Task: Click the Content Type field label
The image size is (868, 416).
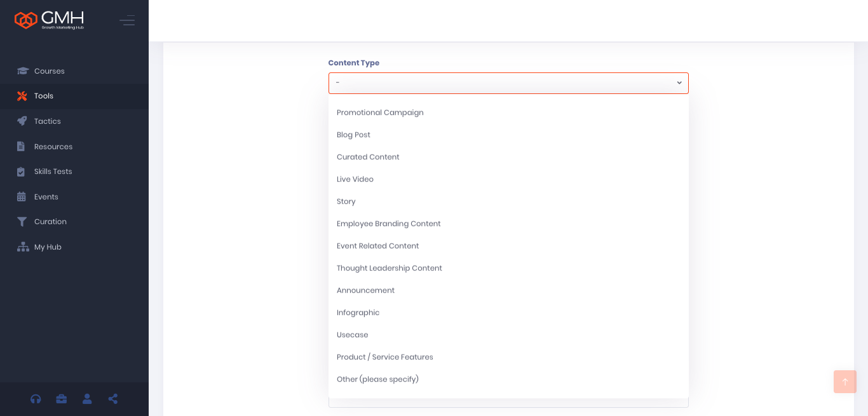Action: coord(354,63)
